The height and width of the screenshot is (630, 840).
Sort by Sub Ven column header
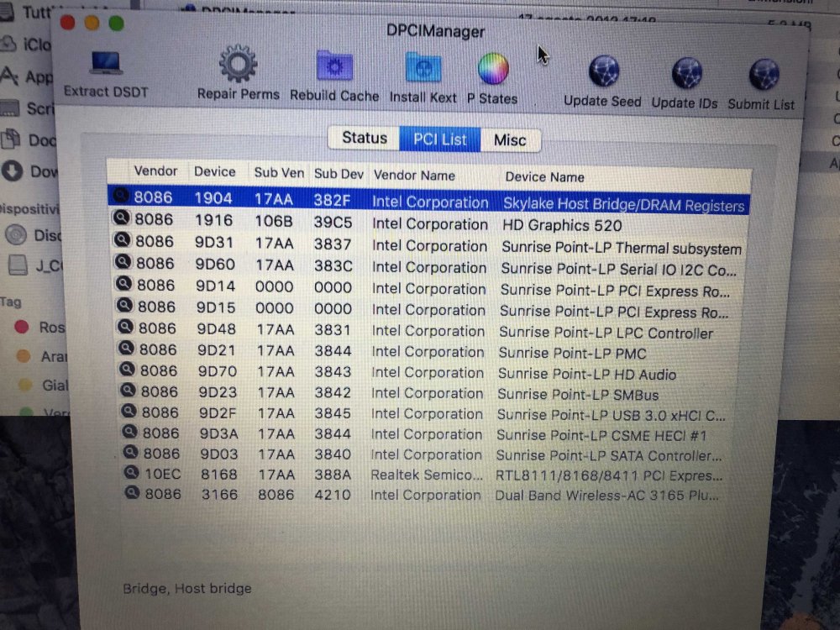[279, 173]
